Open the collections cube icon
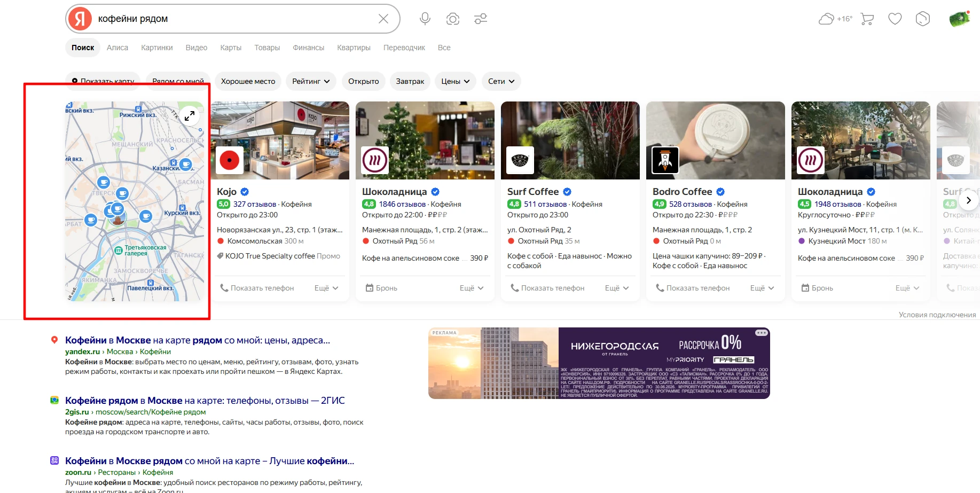The width and height of the screenshot is (980, 493). pos(923,19)
